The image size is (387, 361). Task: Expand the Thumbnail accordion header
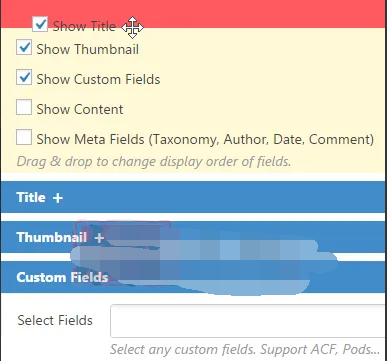[193, 237]
